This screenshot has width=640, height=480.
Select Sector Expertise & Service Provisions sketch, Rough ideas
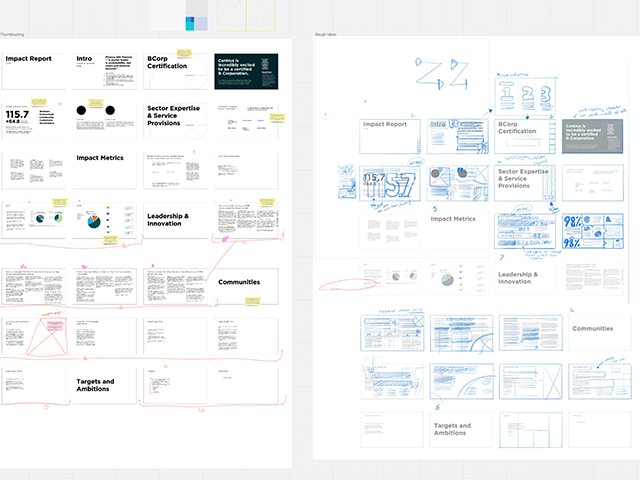525,183
